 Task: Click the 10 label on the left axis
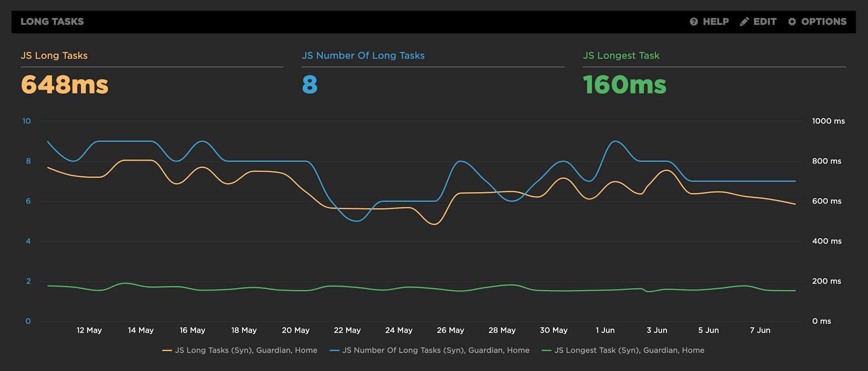click(x=26, y=121)
